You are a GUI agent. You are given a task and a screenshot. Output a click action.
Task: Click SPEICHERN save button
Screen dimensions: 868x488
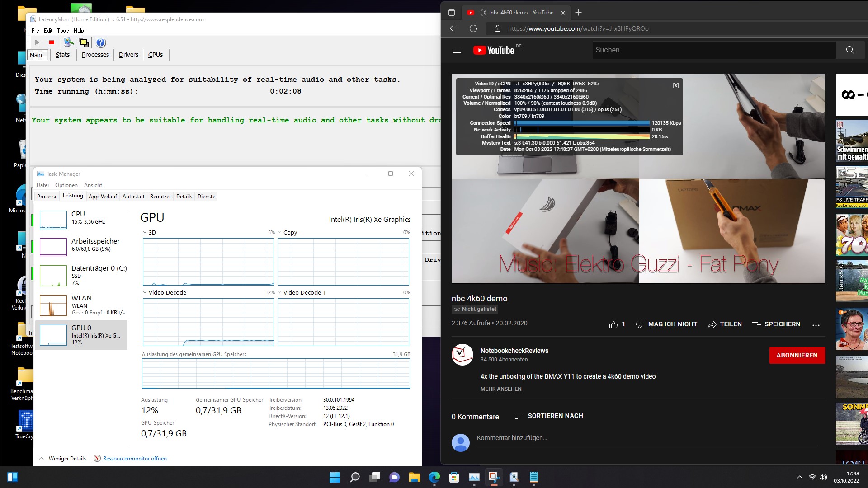776,324
